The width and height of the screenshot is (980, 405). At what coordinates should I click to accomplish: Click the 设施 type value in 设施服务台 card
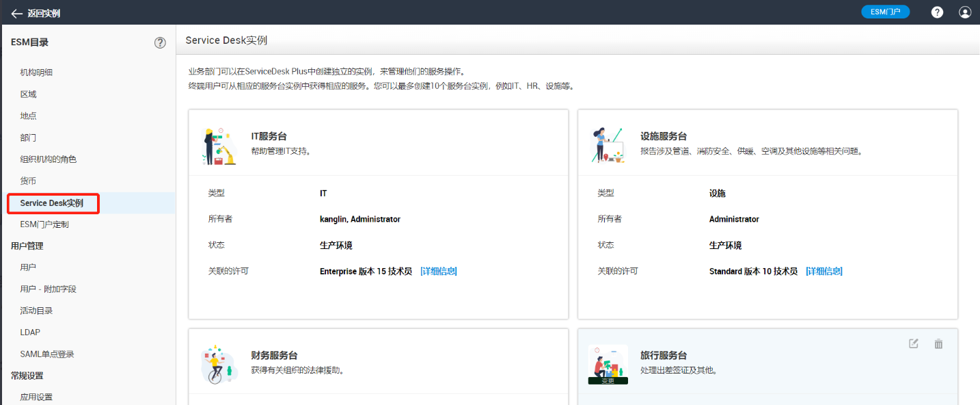point(718,194)
